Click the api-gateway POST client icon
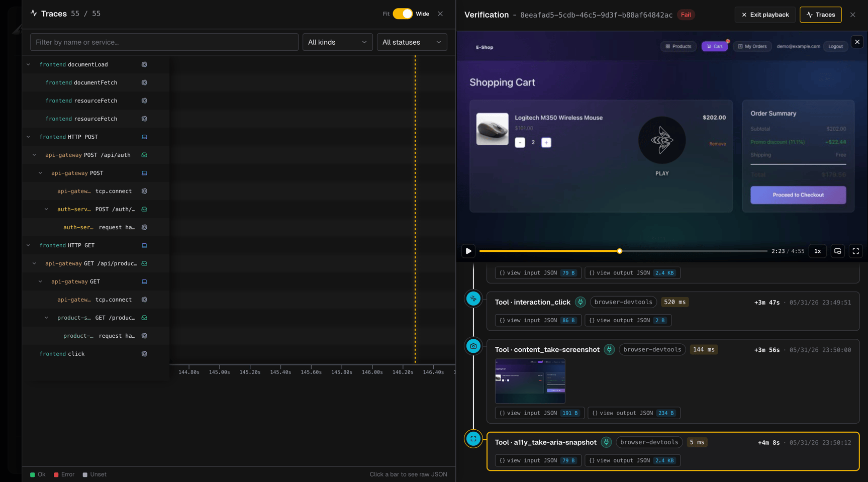Screen dimensions: 868x482 (144, 173)
